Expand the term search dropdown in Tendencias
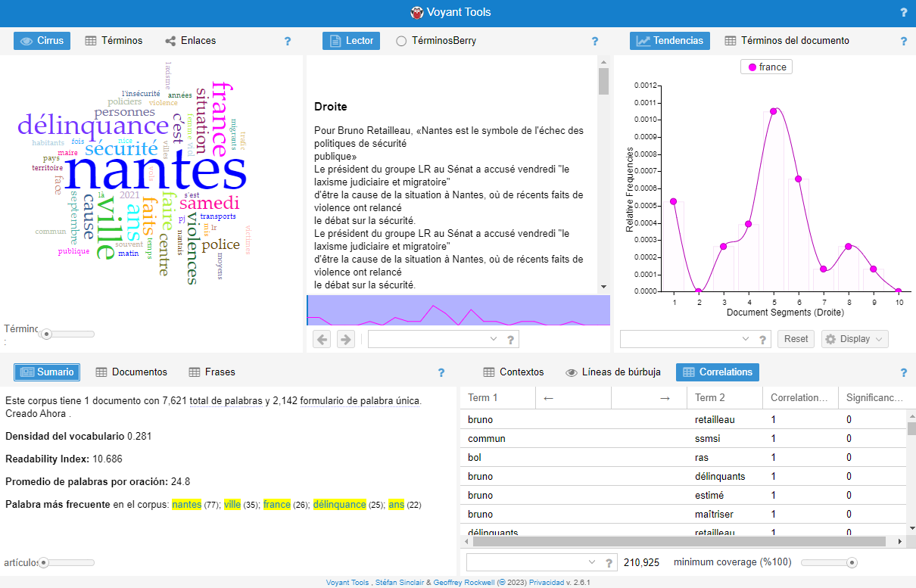 (745, 339)
